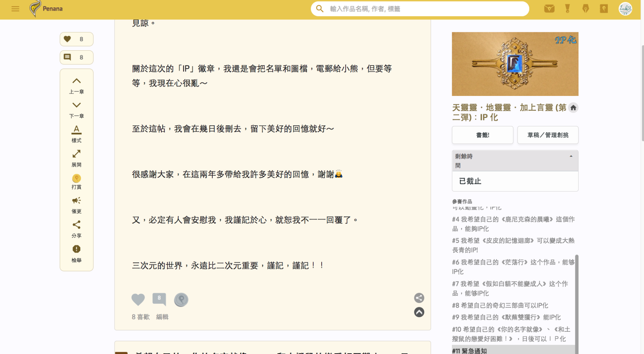Image resolution: width=644 pixels, height=354 pixels.
Task: Click the 已截止 status text
Action: point(470,181)
